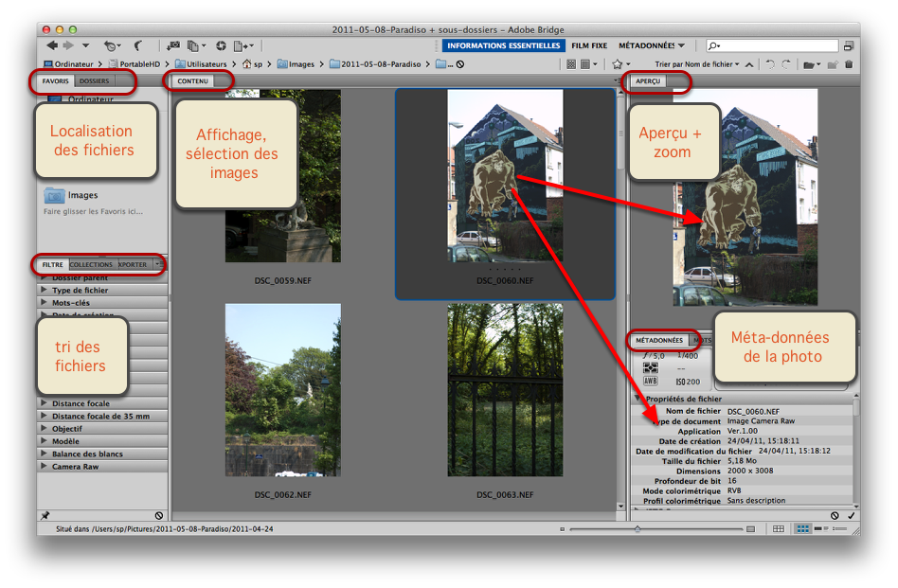Get photos from camera icon
The image size is (898, 588).
[x=173, y=45]
